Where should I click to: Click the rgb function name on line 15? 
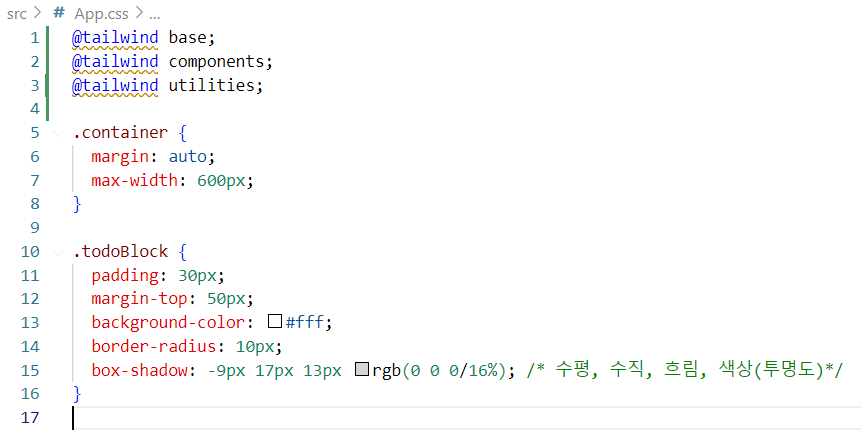[x=387, y=371]
